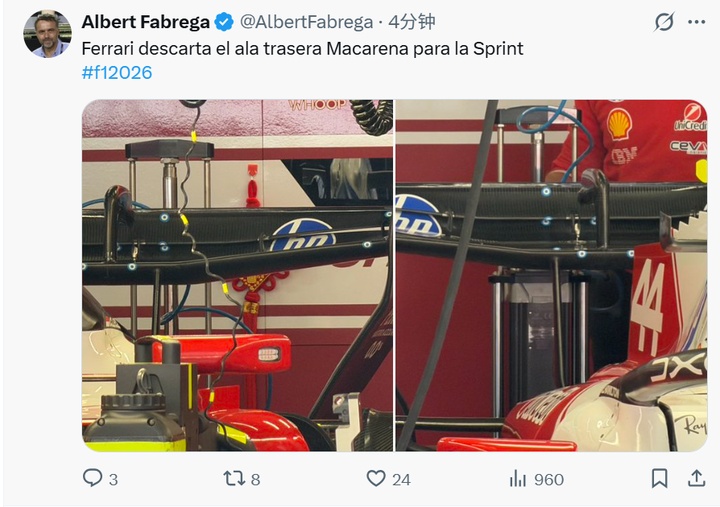The height and width of the screenshot is (507, 720).
Task: Click the tweet text about Ferrari
Action: [302, 49]
